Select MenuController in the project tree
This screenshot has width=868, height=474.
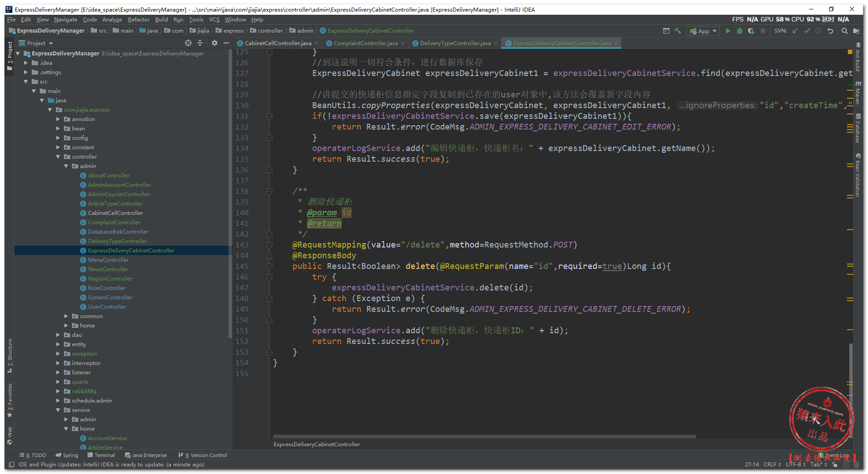[x=108, y=260]
